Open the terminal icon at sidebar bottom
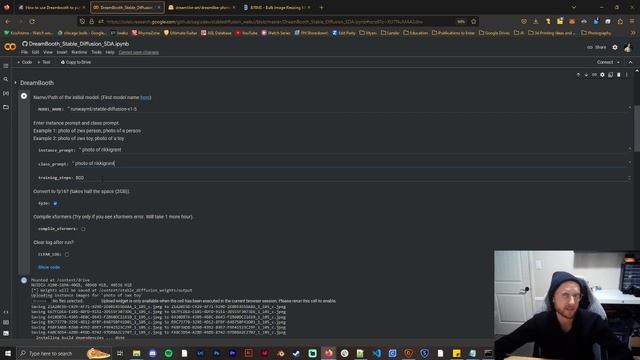The height and width of the screenshot is (360, 640). [6, 333]
